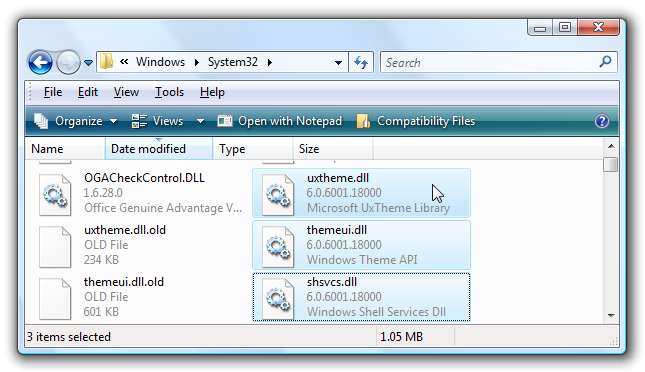Click version 1.6.28.0 text
This screenshot has width=645, height=372.
(x=103, y=193)
